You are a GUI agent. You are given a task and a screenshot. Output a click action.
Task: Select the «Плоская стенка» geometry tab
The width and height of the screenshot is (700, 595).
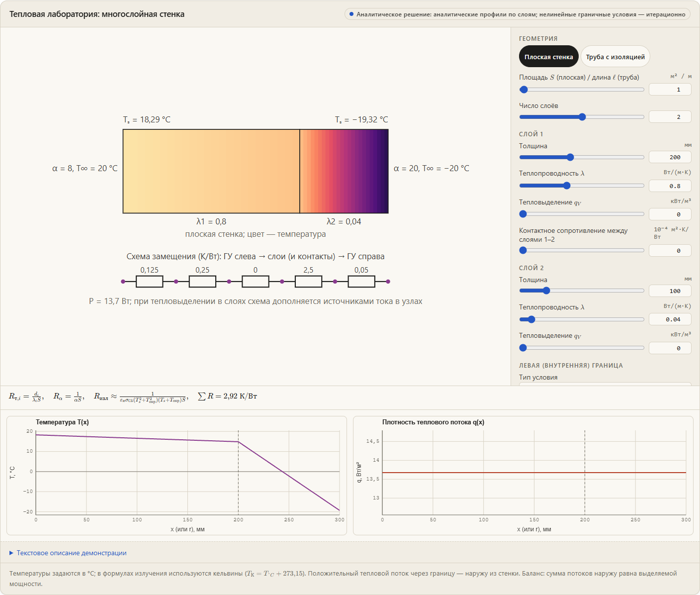coord(548,56)
